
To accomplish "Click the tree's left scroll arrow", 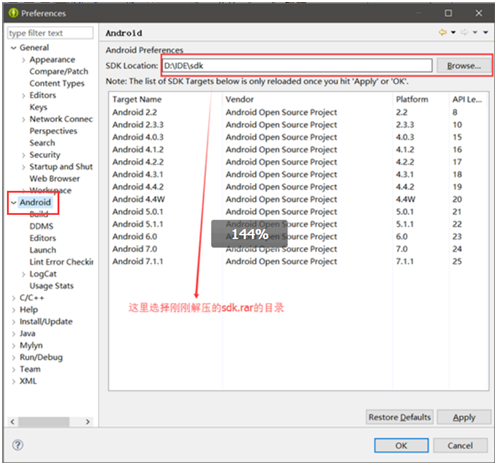I will point(12,422).
